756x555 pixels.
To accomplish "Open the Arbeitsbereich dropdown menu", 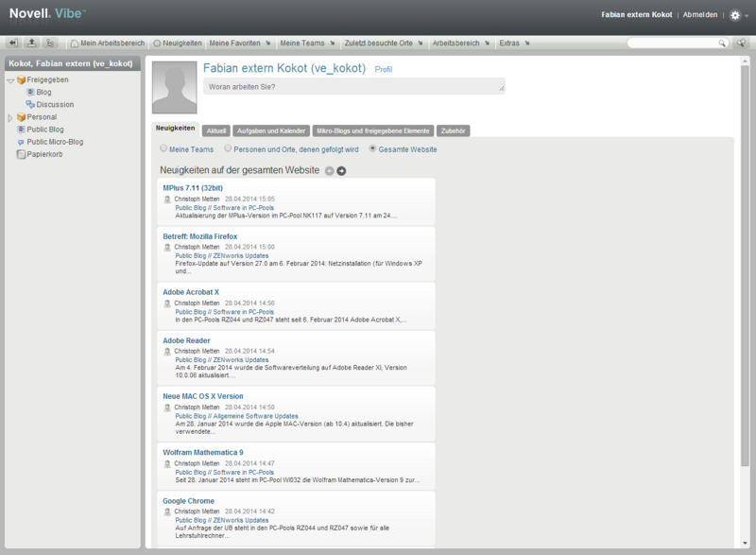I will (461, 43).
